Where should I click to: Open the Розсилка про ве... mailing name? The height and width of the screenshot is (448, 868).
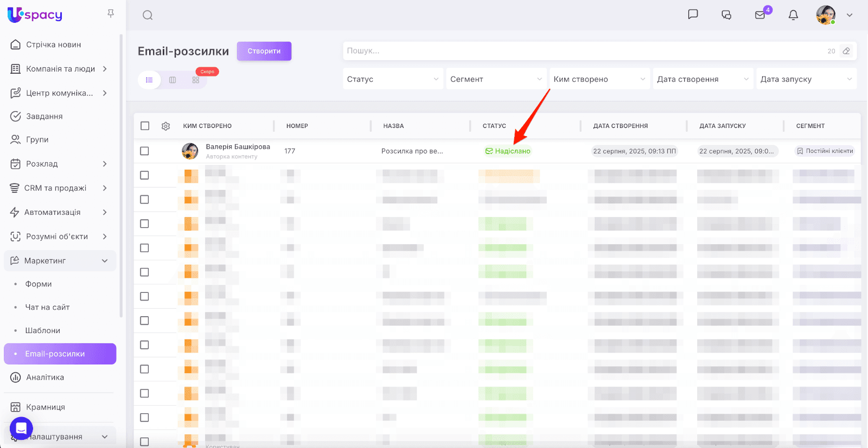[412, 151]
